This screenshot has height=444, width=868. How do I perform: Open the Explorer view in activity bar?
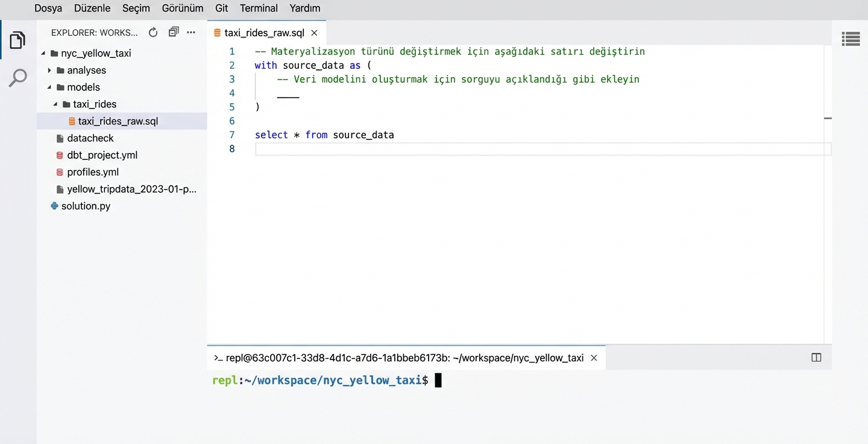[x=17, y=40]
